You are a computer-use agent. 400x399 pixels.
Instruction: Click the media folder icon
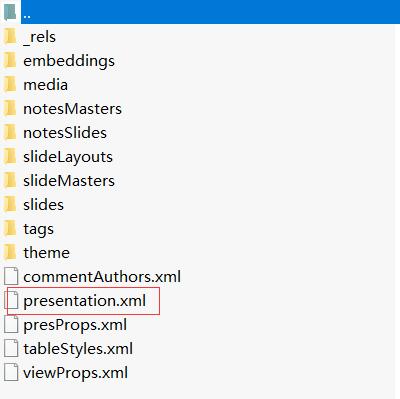coord(10,84)
